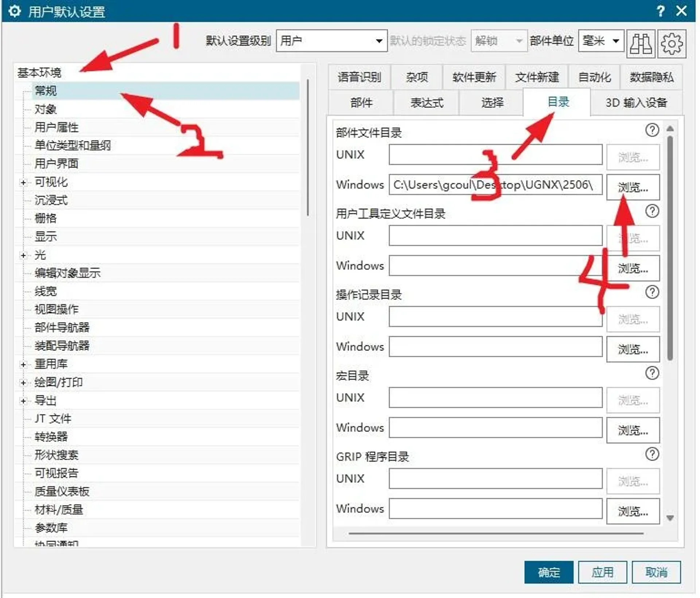Open help for GRIP 程序目录 section
The height and width of the screenshot is (598, 700).
click(652, 454)
